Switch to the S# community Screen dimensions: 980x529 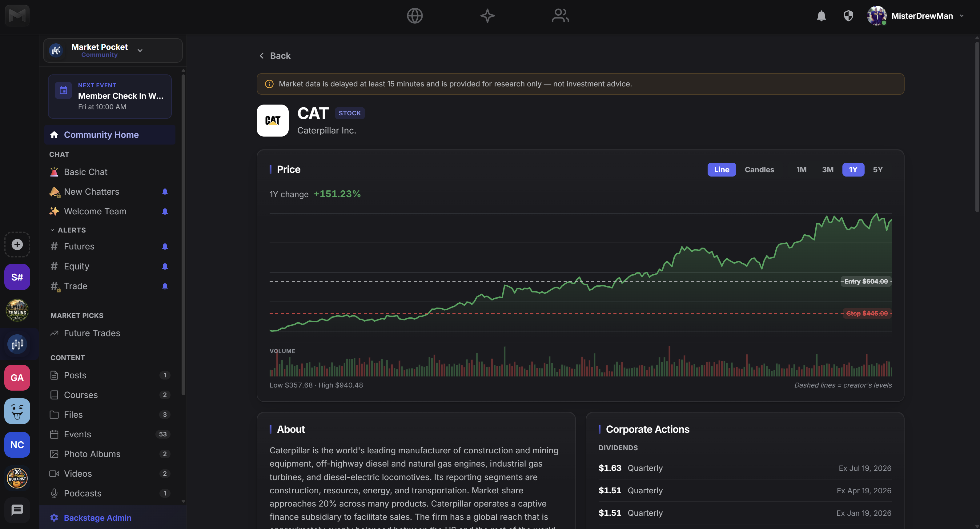click(x=17, y=277)
